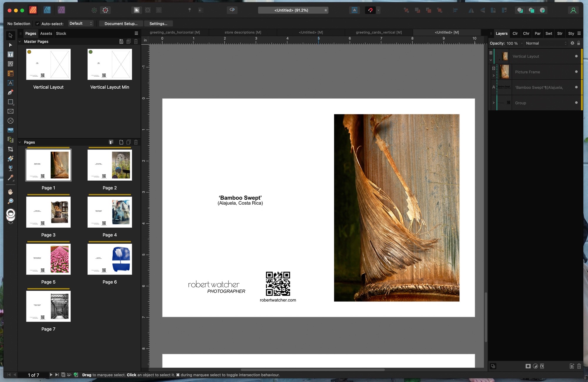This screenshot has width=588, height=382.
Task: Toggle visibility of Picture Frame layer
Action: point(576,72)
